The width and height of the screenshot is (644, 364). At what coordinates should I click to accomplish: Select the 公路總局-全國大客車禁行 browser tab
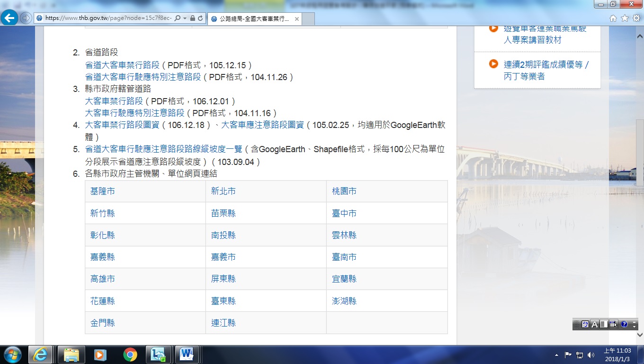point(254,19)
